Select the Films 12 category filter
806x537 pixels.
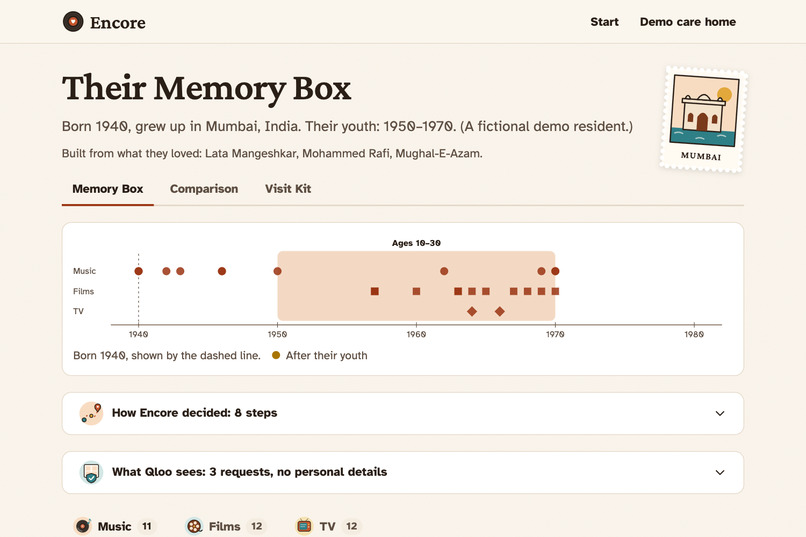click(225, 526)
